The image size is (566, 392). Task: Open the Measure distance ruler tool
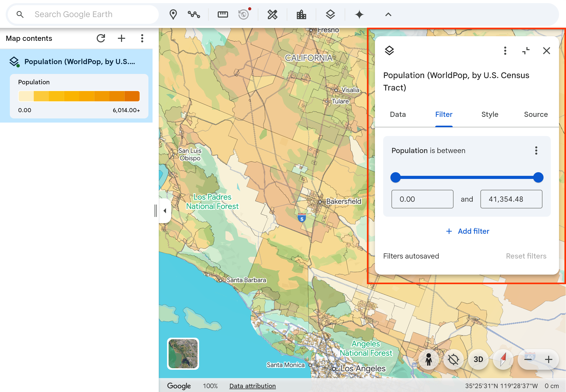pyautogui.click(x=223, y=14)
